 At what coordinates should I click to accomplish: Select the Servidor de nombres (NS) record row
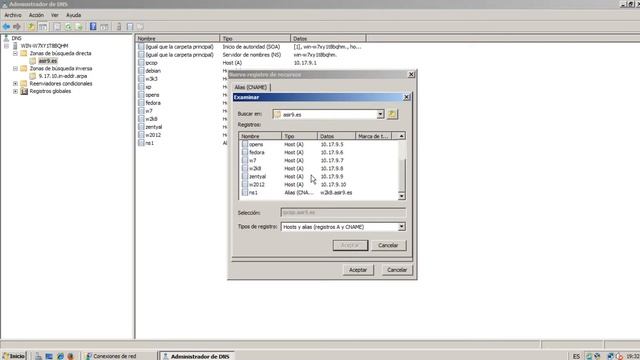(x=251, y=55)
